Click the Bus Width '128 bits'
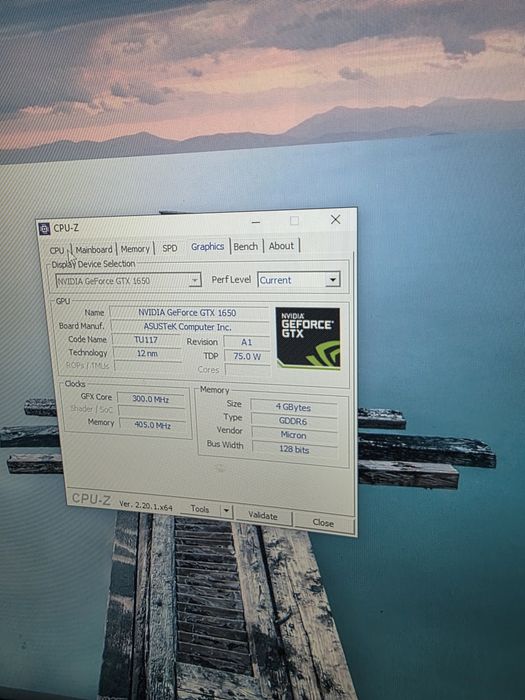The image size is (525, 700). (x=295, y=449)
